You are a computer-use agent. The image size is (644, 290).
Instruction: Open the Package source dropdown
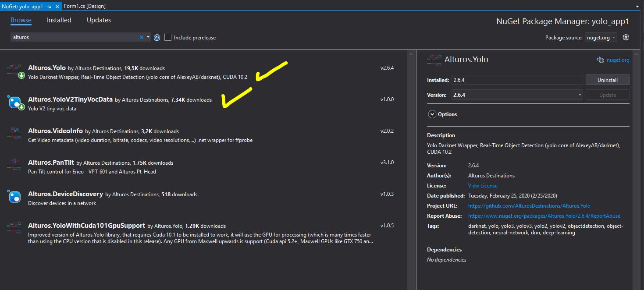601,38
